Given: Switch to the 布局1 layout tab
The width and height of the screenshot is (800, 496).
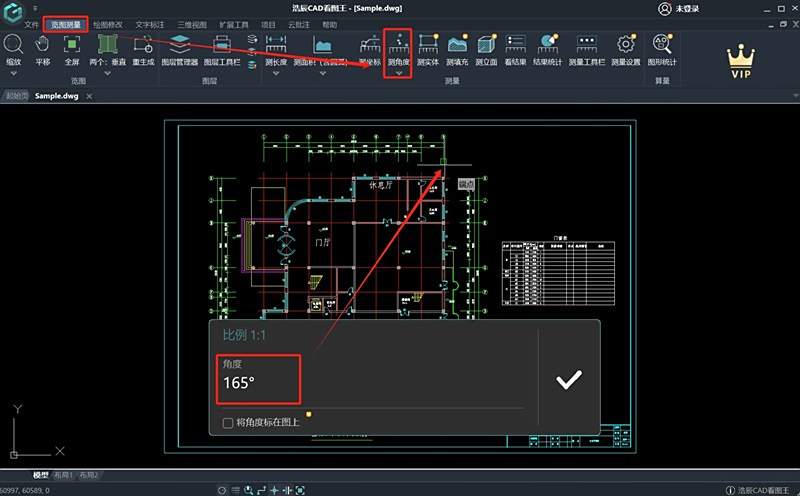Looking at the screenshot, I should pyautogui.click(x=63, y=475).
